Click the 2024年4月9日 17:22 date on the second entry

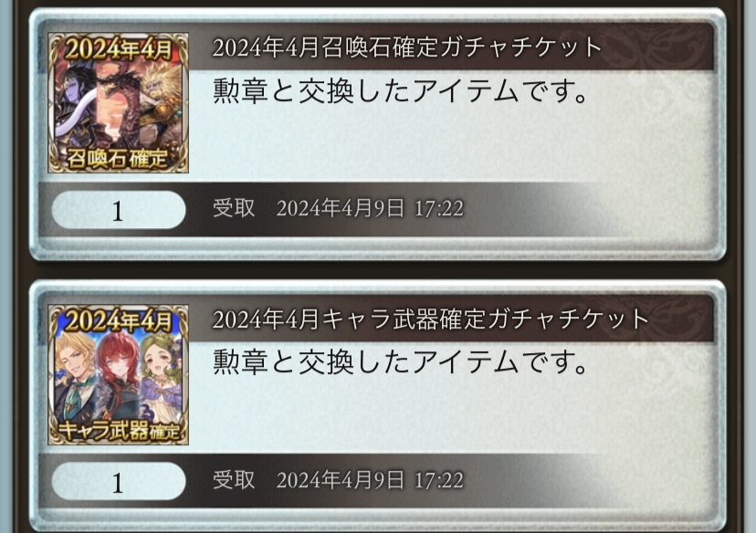tap(370, 480)
